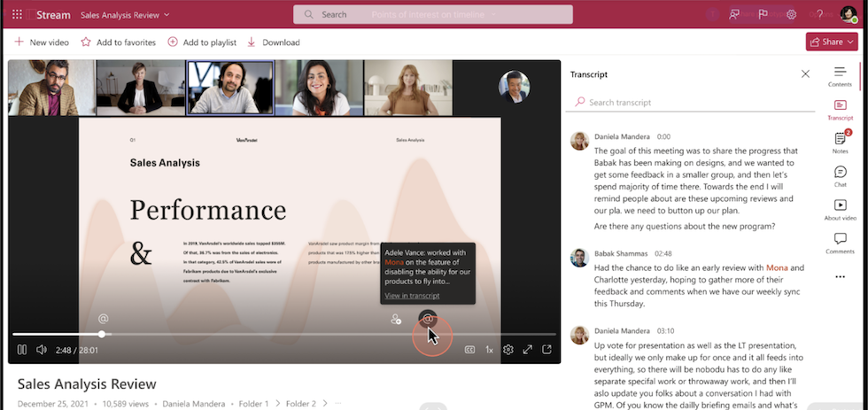Open the Chat panel

(x=840, y=176)
